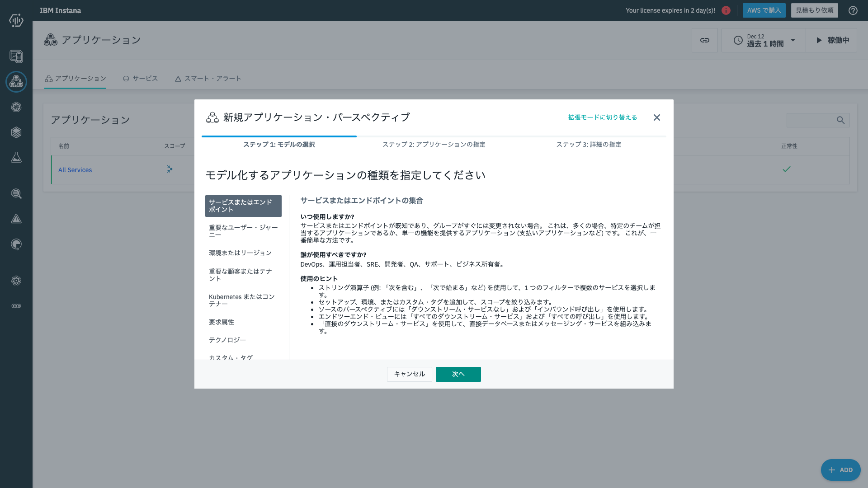Select 環境またはリージョン model type
The height and width of the screenshot is (488, 868).
[241, 253]
